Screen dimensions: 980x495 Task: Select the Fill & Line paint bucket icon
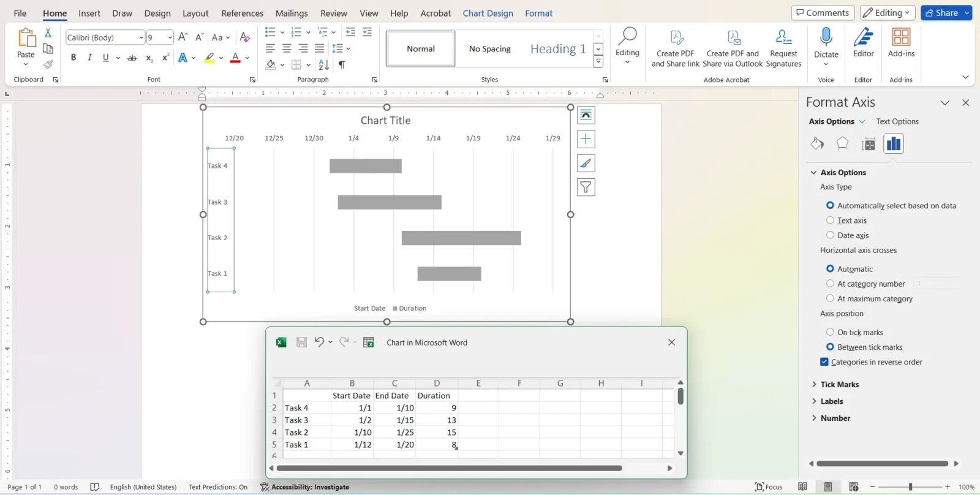click(x=817, y=144)
